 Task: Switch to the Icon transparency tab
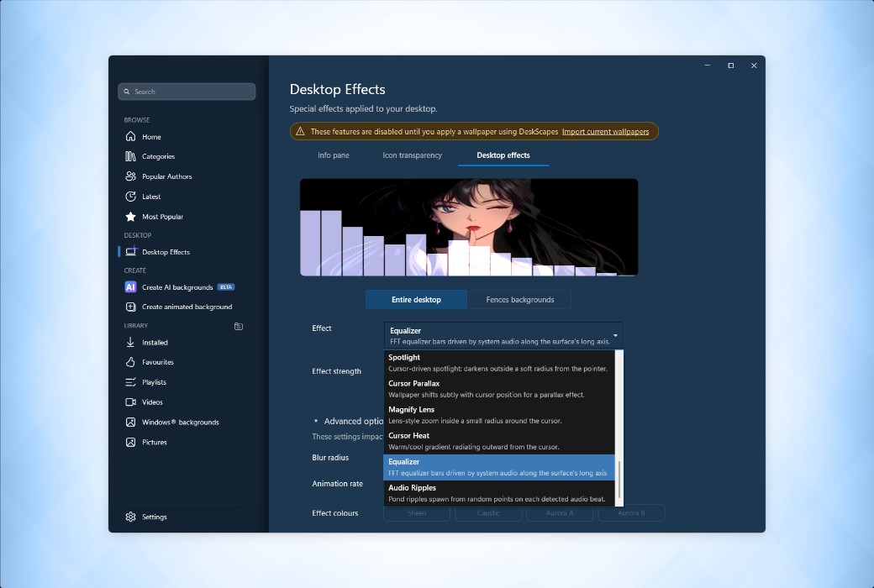click(x=412, y=155)
